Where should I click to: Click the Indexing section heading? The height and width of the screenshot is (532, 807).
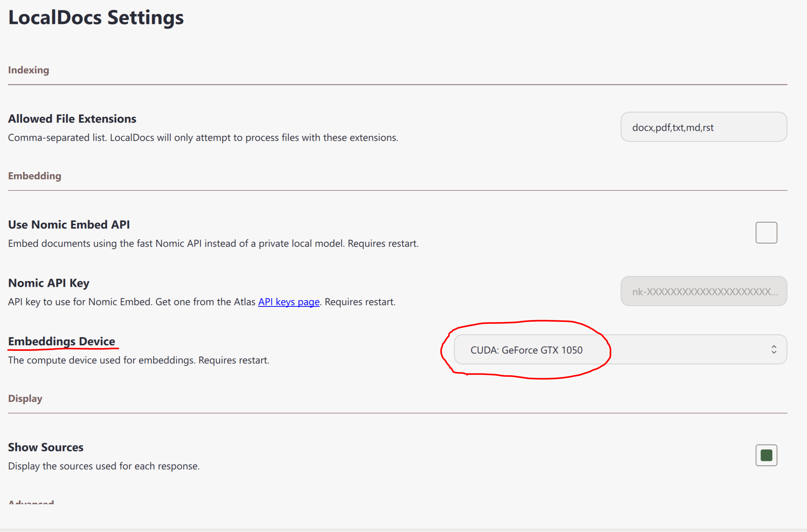pos(29,70)
